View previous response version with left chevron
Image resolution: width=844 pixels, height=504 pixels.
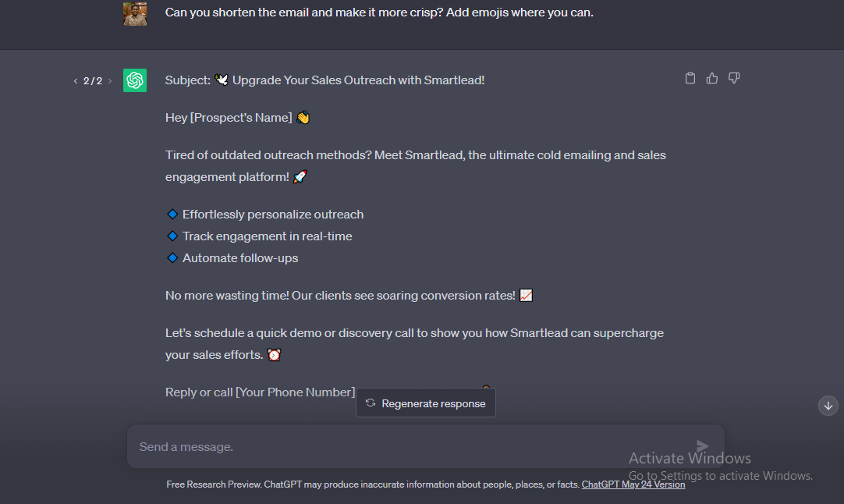pos(74,80)
